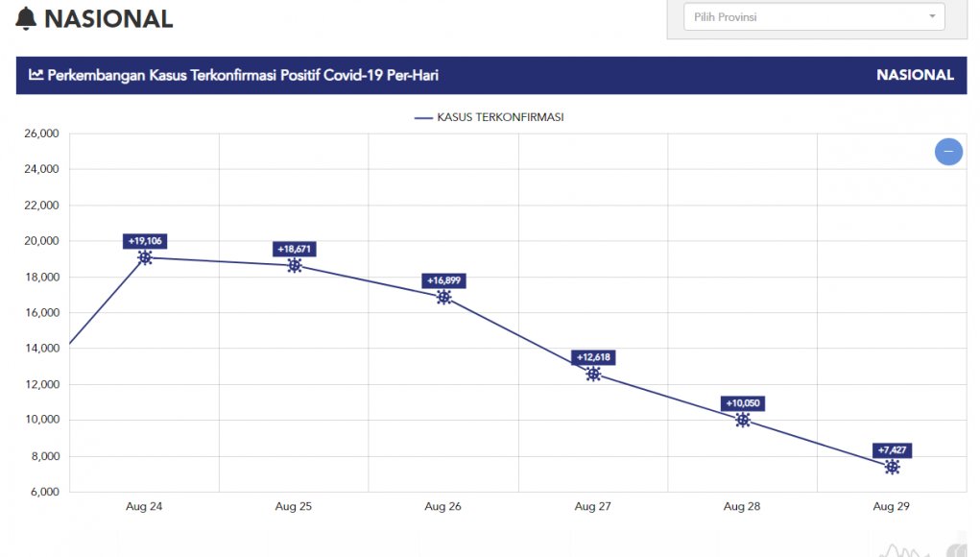Click the +18,671 data label
This screenshot has width=980, height=557.
[295, 249]
